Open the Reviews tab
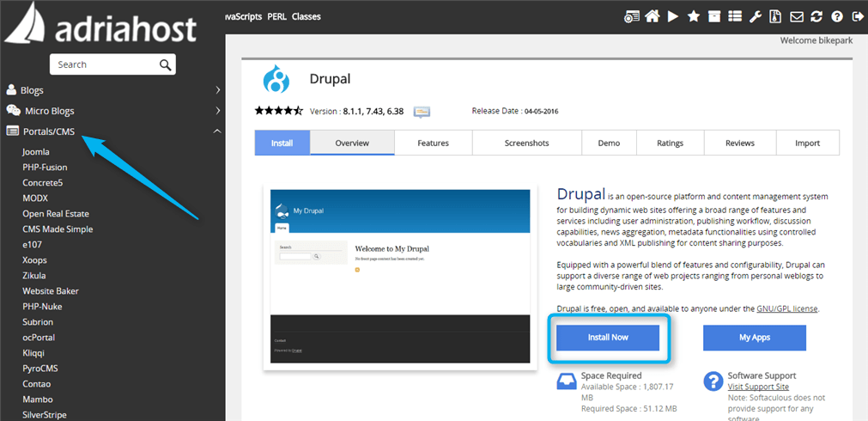The width and height of the screenshot is (868, 421). pyautogui.click(x=740, y=143)
